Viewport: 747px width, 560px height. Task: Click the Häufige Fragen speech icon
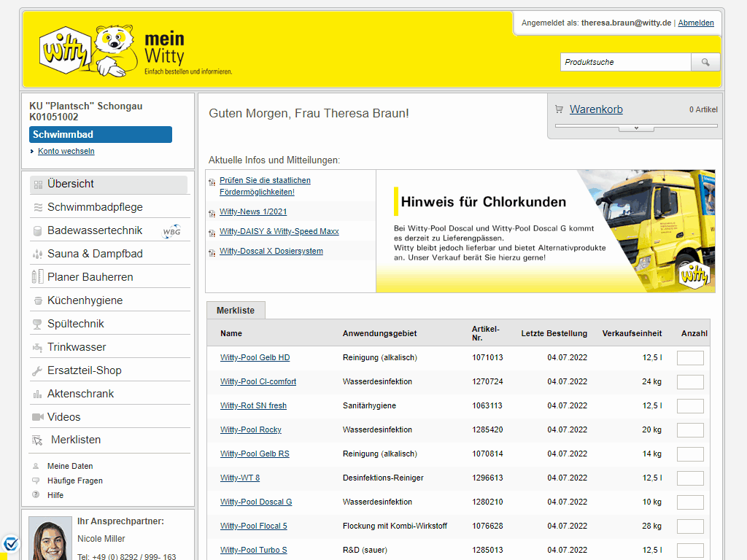click(x=36, y=481)
